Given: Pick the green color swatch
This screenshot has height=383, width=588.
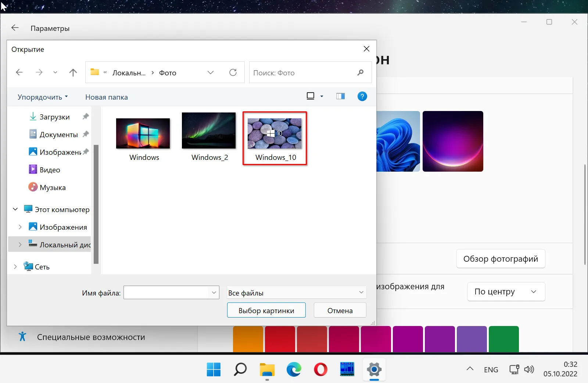Looking at the screenshot, I should tap(503, 339).
